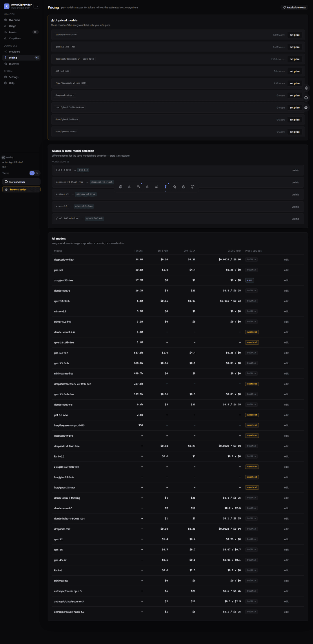Click the 99+ badge on Events
Image resolution: width=313 pixels, height=644 pixels.
point(36,32)
